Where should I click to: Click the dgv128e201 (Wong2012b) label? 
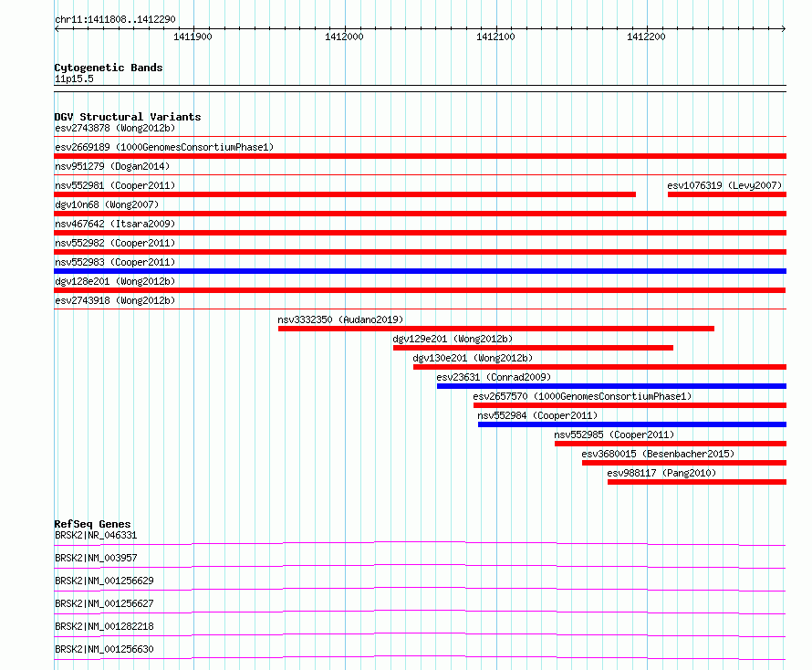115,281
